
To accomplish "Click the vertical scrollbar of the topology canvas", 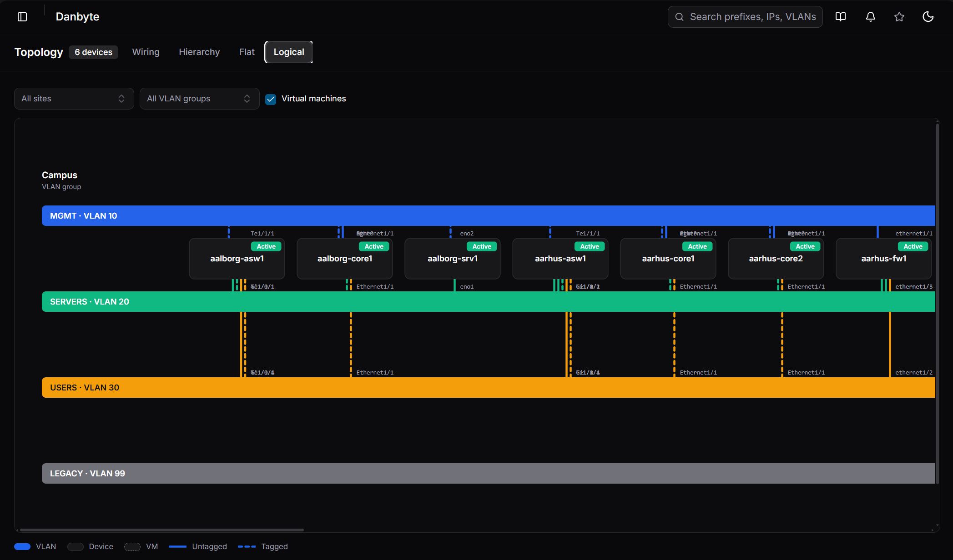I will 937,304.
